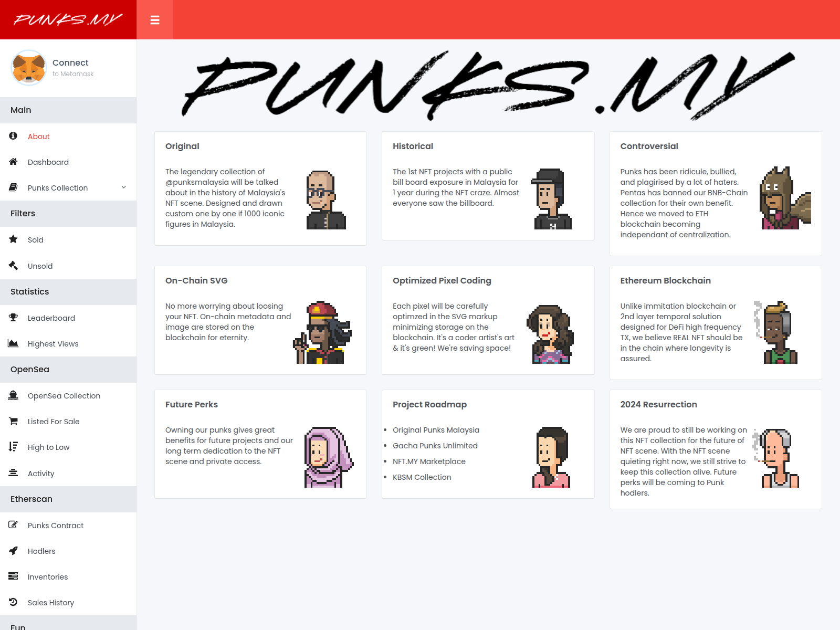Click the Listed For Sale cart icon
The image size is (840, 630).
click(x=13, y=421)
